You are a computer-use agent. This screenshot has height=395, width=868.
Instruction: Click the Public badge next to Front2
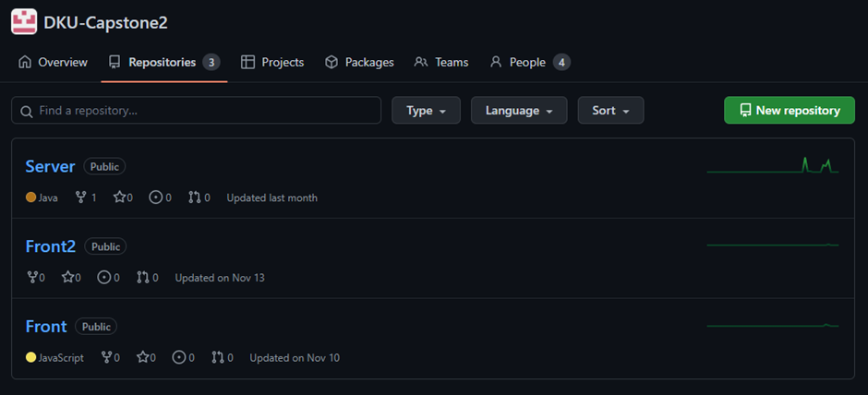106,246
